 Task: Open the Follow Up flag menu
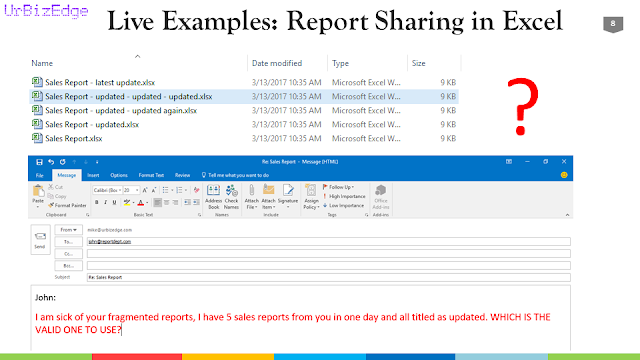(x=338, y=187)
